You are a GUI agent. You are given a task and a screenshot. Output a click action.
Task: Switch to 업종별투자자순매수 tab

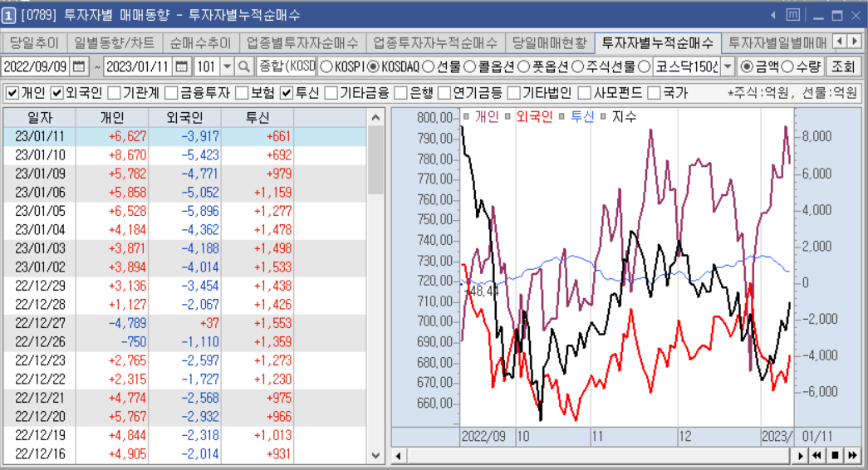[x=302, y=42]
